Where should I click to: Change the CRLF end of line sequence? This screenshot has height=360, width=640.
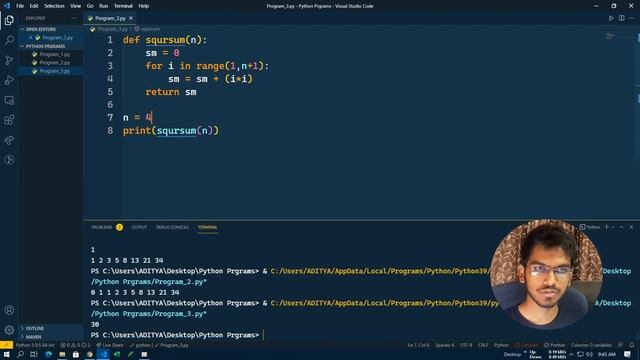coord(483,345)
